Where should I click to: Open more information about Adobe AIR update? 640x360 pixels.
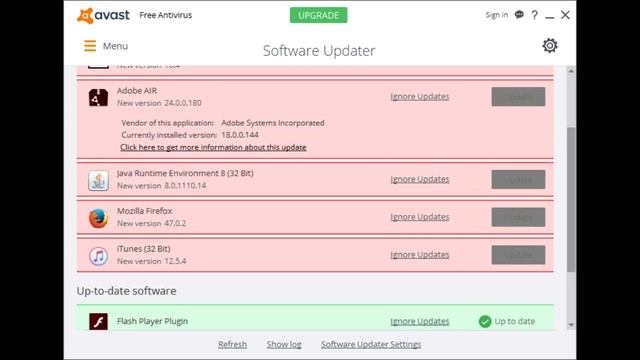[213, 147]
